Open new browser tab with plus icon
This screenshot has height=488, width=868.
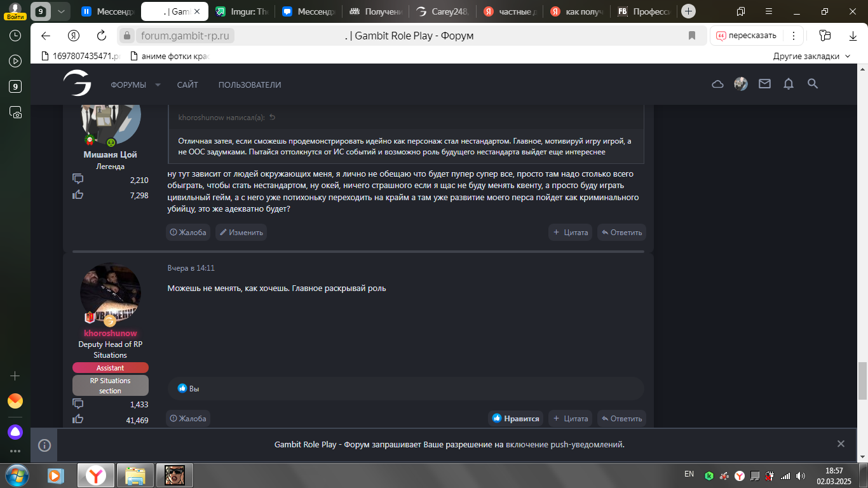(688, 11)
